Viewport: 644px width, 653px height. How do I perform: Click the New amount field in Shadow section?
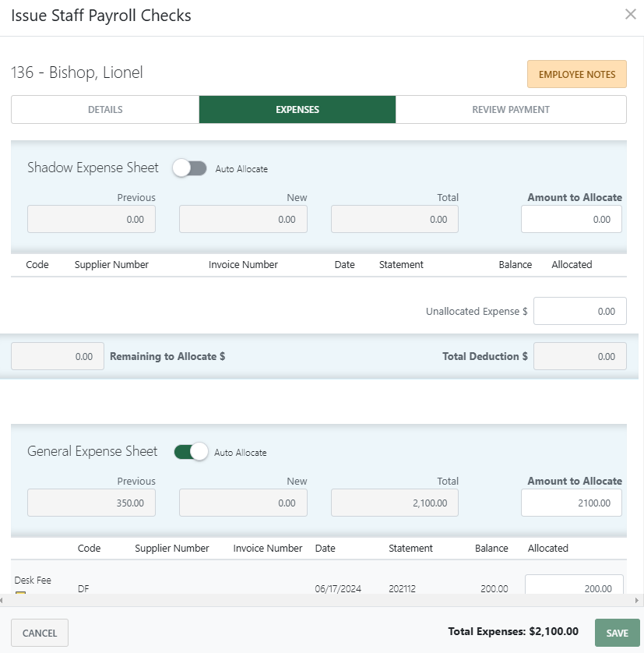click(243, 219)
